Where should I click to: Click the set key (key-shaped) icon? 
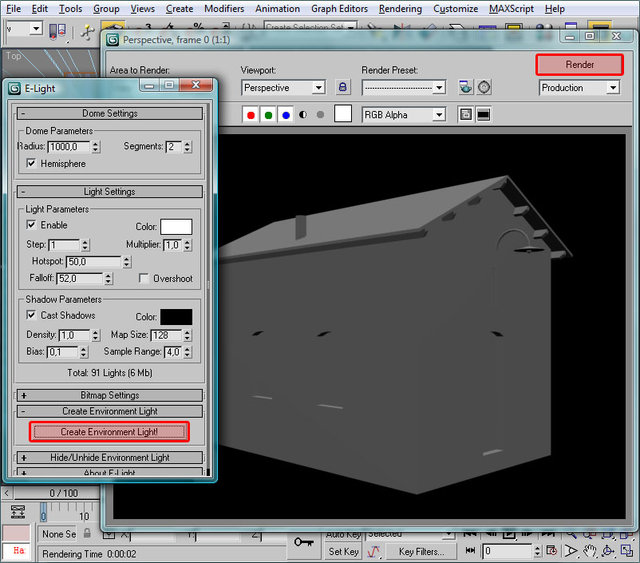[304, 542]
